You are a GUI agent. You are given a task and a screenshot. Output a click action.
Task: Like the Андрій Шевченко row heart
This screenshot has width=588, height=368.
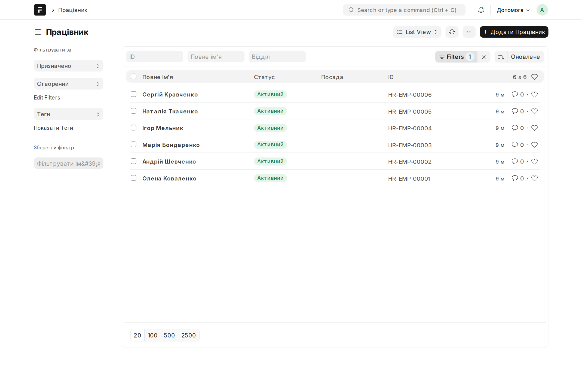point(534,161)
